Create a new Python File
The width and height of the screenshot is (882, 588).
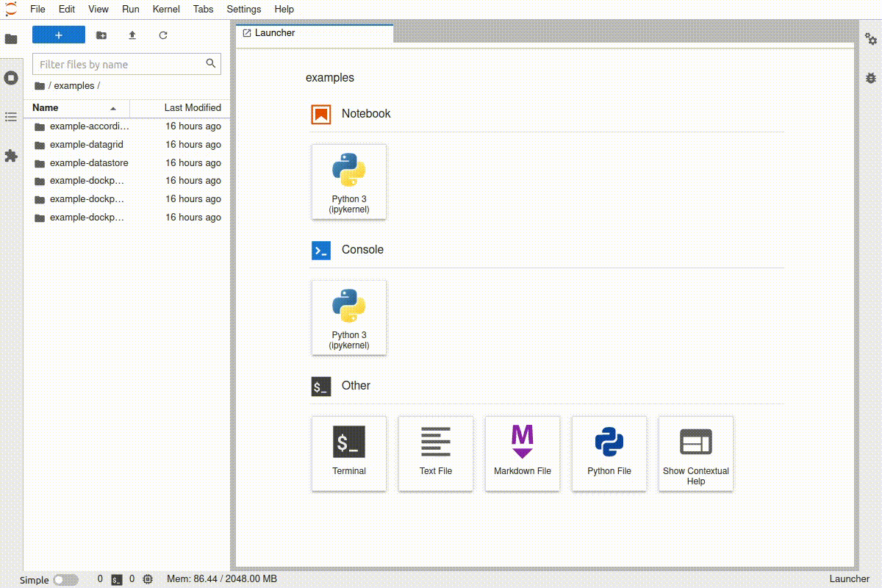coord(609,453)
